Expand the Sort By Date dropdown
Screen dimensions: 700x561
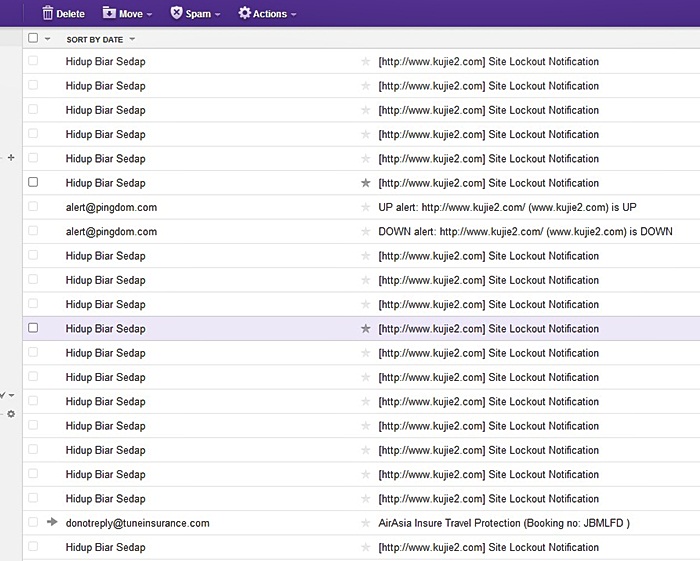click(x=132, y=39)
